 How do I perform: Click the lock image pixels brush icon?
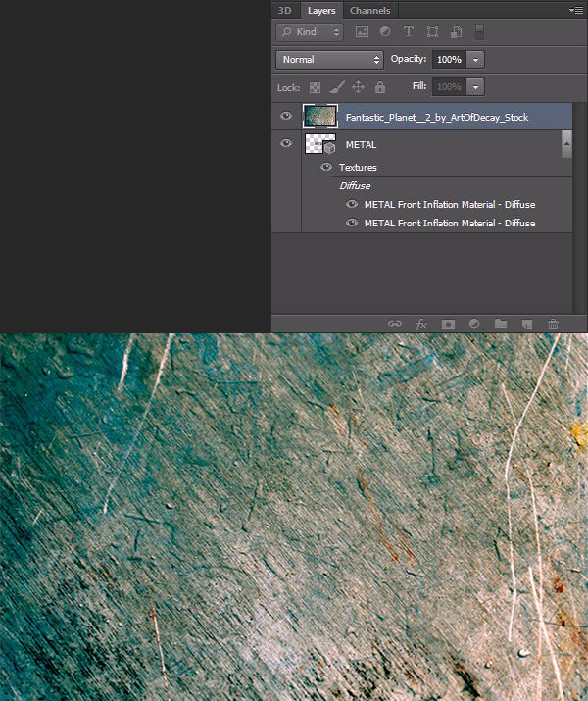(x=337, y=87)
